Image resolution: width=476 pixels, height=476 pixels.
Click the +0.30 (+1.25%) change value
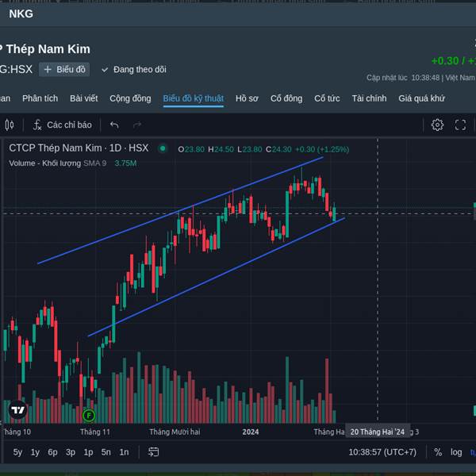pos(322,149)
